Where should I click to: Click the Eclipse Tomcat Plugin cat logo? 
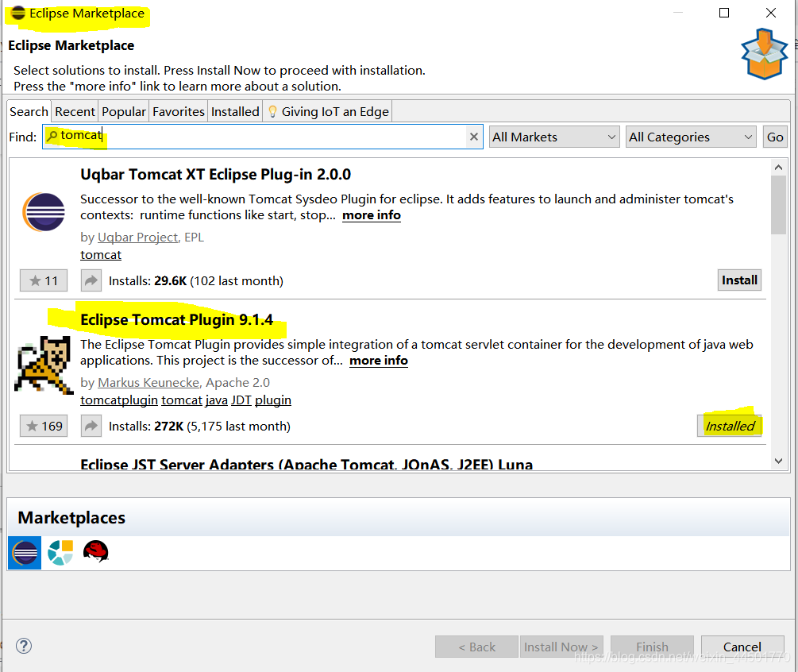click(44, 365)
